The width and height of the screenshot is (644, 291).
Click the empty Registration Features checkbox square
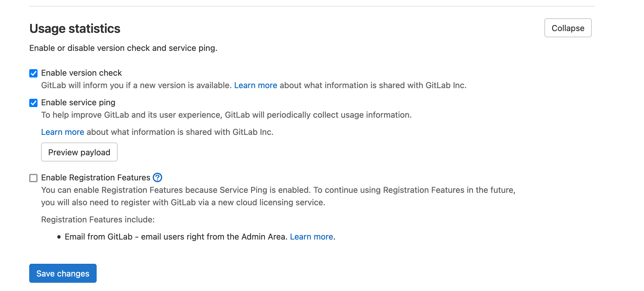coord(33,177)
